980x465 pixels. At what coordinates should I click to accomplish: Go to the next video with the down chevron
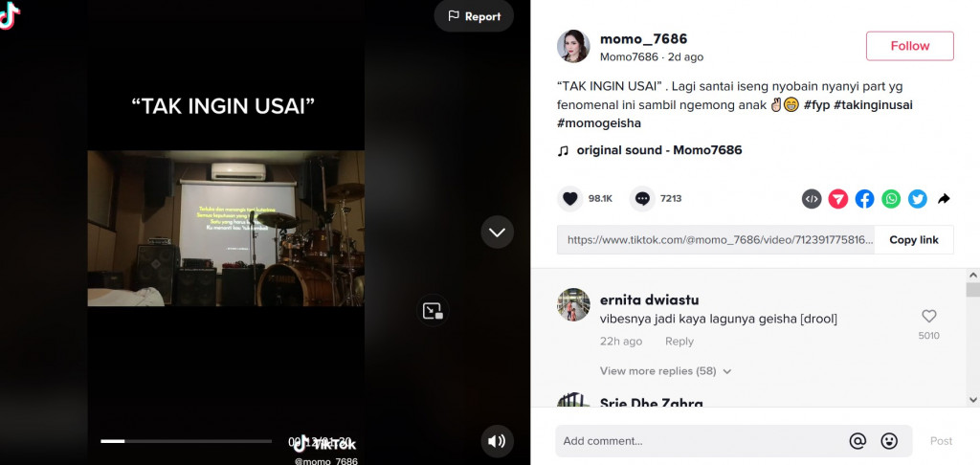497,232
